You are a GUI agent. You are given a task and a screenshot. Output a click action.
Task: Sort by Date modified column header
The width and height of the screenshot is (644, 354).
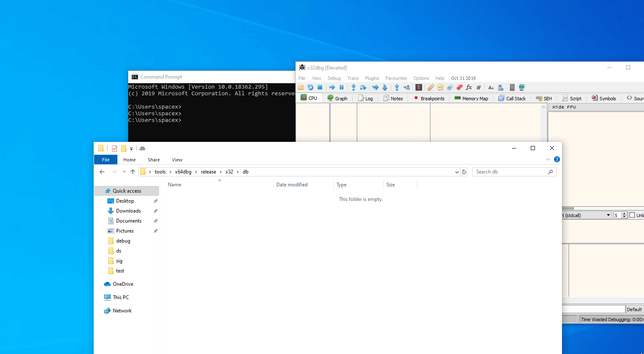click(x=304, y=185)
